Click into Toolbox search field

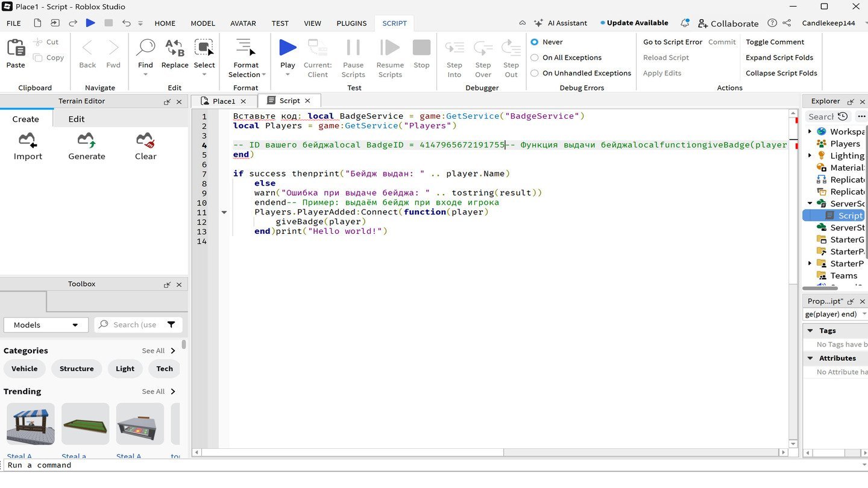pyautogui.click(x=134, y=325)
